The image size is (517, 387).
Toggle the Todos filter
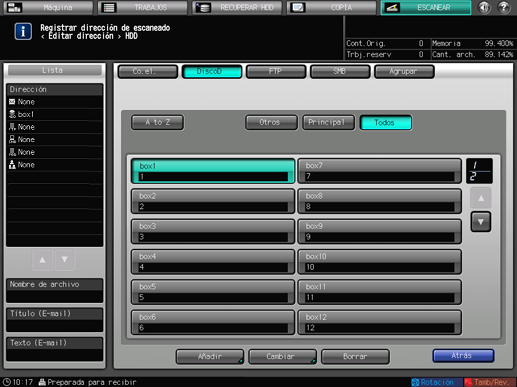pos(386,122)
